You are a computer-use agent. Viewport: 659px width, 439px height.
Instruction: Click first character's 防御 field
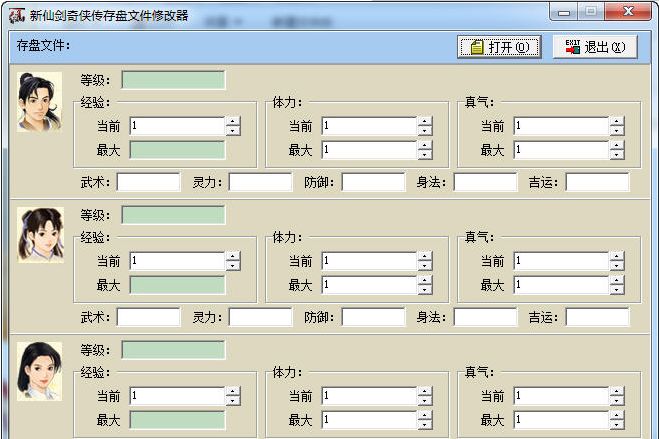point(374,182)
